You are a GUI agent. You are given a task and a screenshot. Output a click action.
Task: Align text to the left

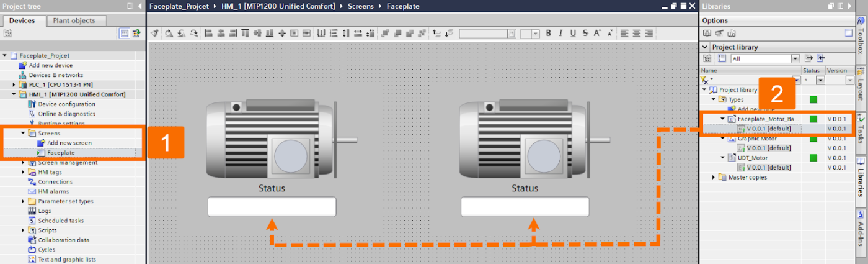(624, 34)
